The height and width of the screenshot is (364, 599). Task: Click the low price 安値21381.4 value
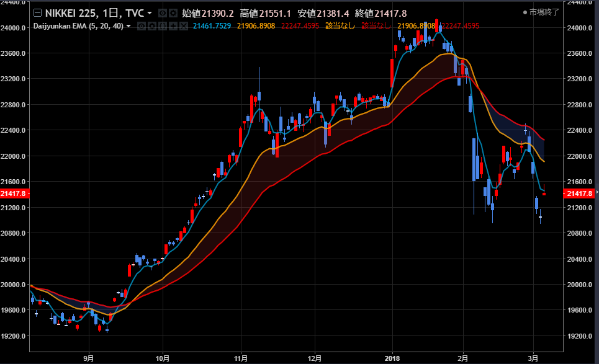pyautogui.click(x=323, y=14)
